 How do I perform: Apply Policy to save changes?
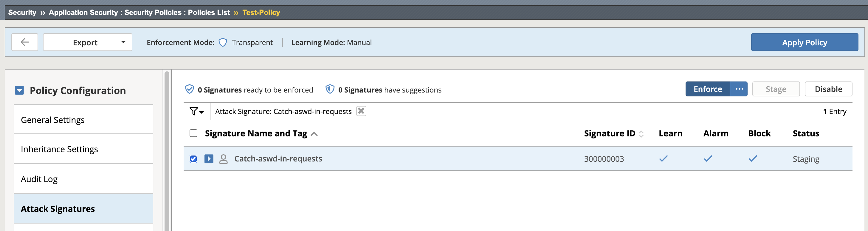(x=804, y=42)
